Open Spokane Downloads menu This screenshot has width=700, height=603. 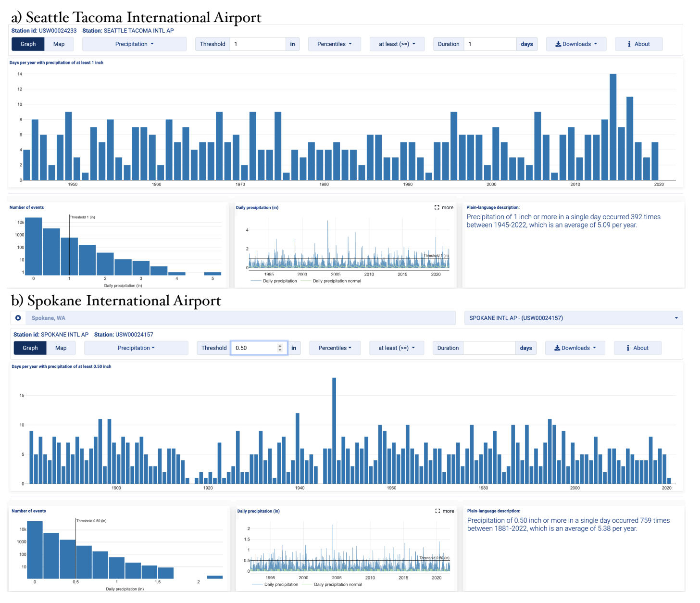pos(575,348)
